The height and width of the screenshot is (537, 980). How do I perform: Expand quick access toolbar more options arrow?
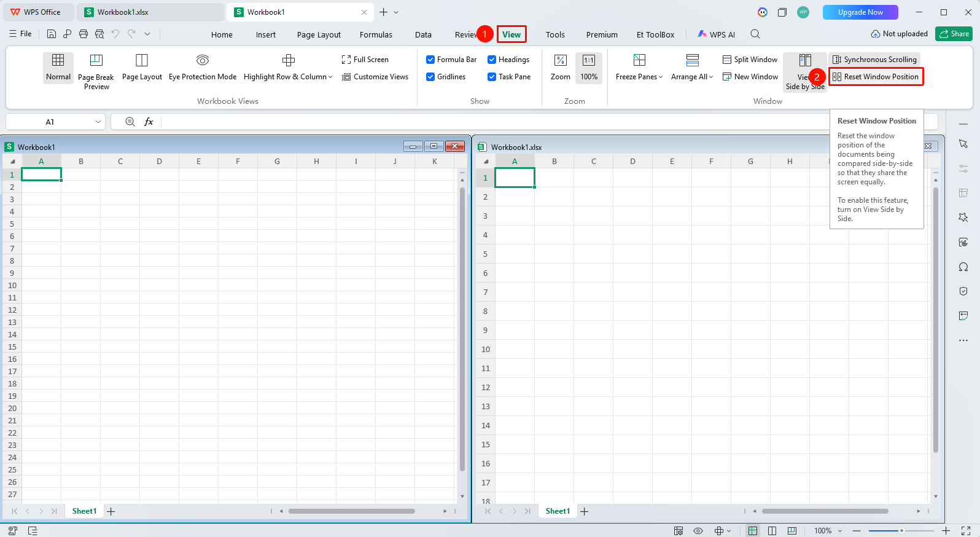(147, 34)
